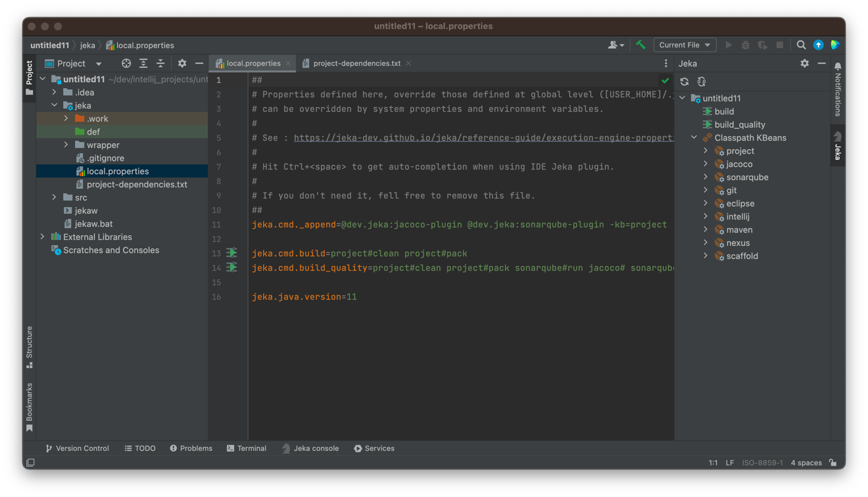
Task: Expand the wrapper folder
Action: [x=66, y=145]
